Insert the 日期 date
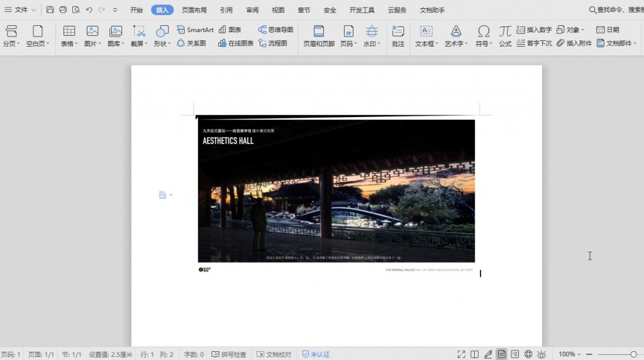This screenshot has height=360, width=644. pos(608,30)
